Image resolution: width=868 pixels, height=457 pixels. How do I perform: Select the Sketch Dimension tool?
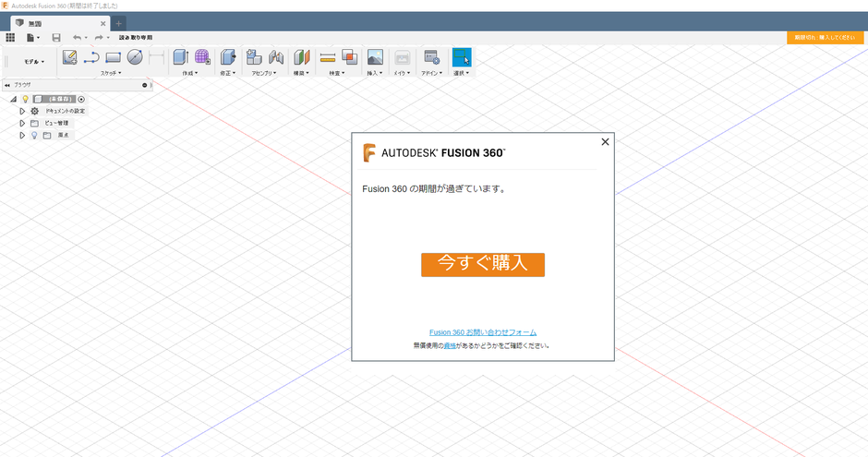pyautogui.click(x=157, y=57)
